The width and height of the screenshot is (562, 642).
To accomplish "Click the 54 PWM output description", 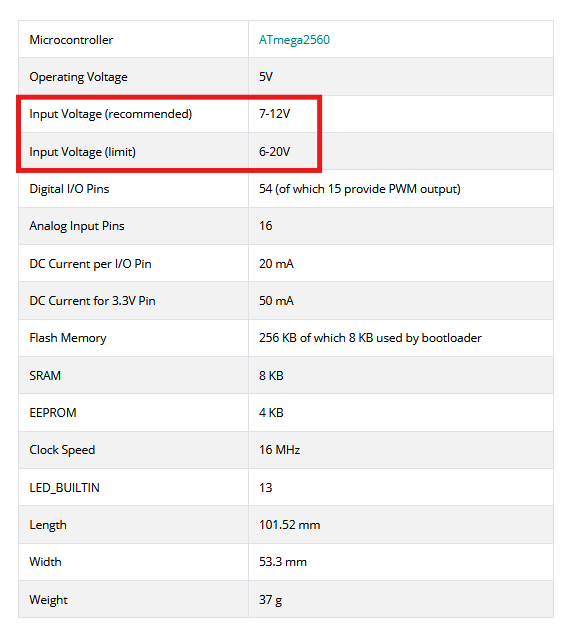I will [x=359, y=189].
